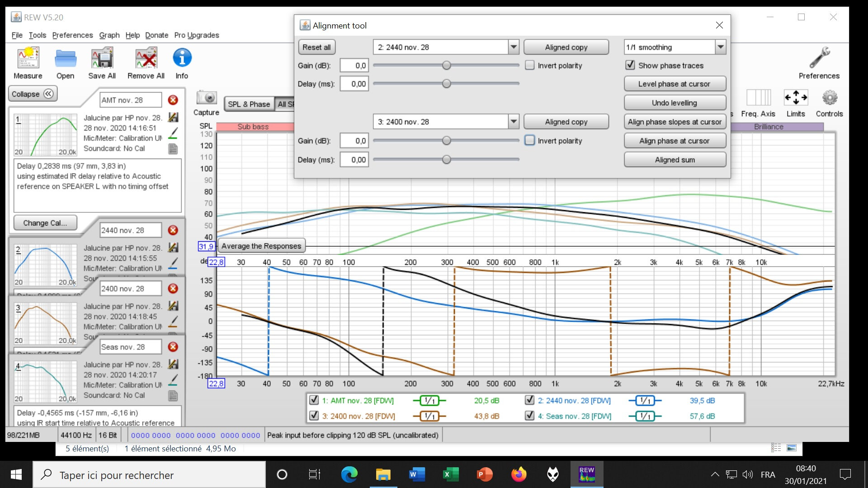Click the first Gain (dB) slider handle
The height and width of the screenshot is (488, 868).
click(x=447, y=66)
